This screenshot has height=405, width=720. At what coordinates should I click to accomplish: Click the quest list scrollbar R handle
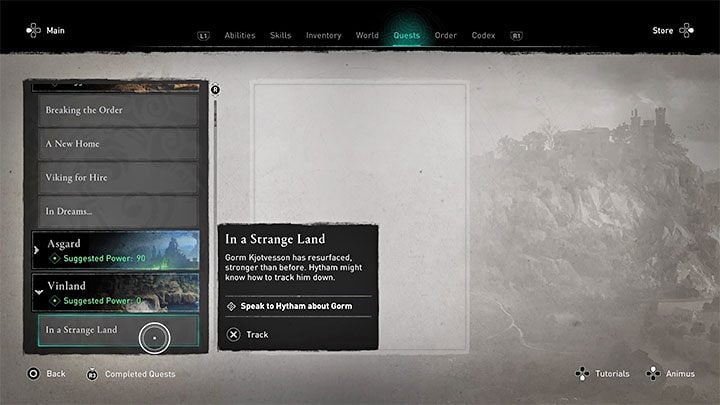coord(215,90)
